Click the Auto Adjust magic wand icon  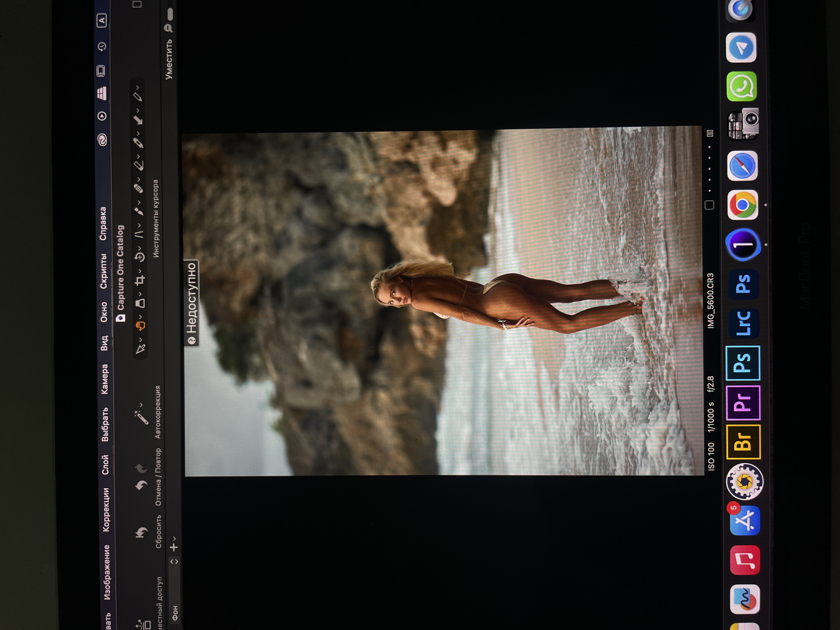click(x=141, y=417)
